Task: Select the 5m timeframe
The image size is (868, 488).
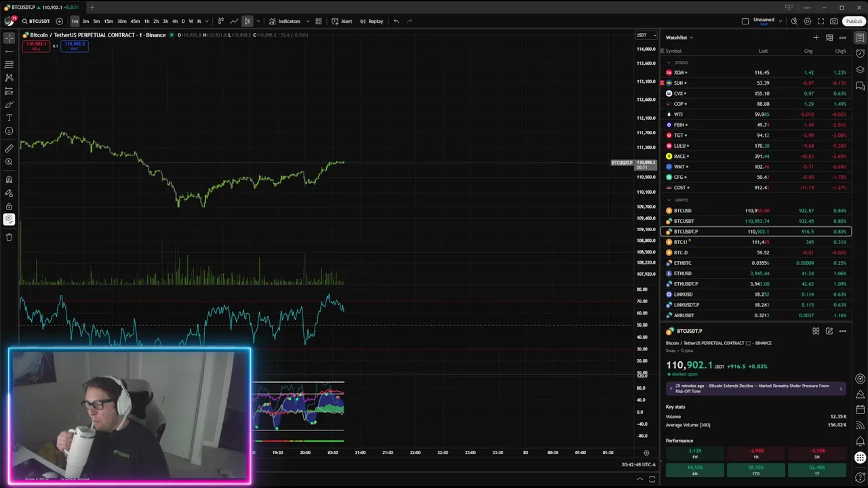Action: (96, 21)
